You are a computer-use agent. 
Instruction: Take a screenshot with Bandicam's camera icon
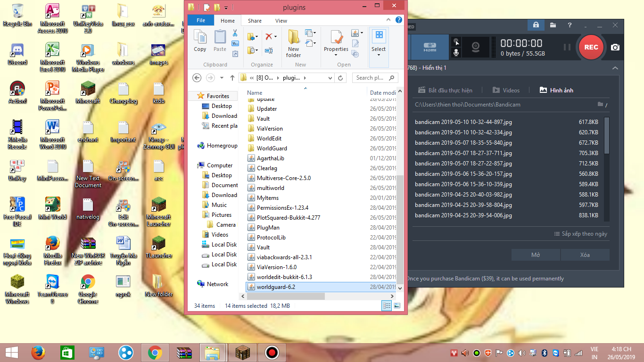[615, 47]
